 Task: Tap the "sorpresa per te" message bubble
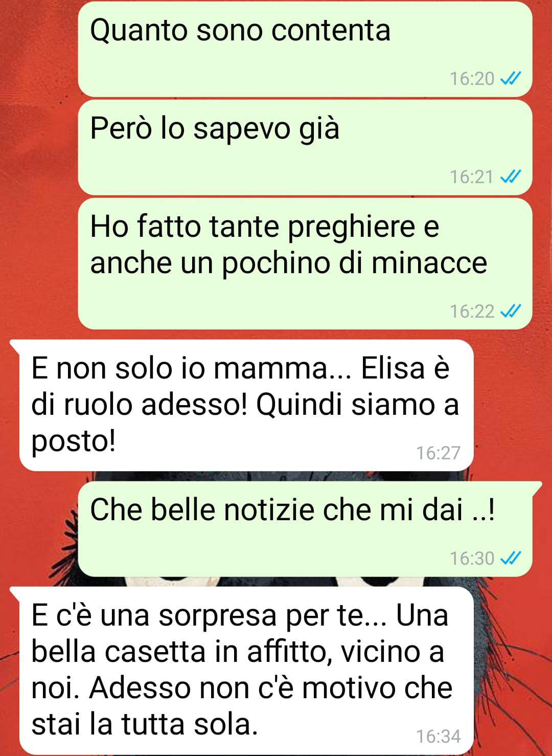pos(246,671)
